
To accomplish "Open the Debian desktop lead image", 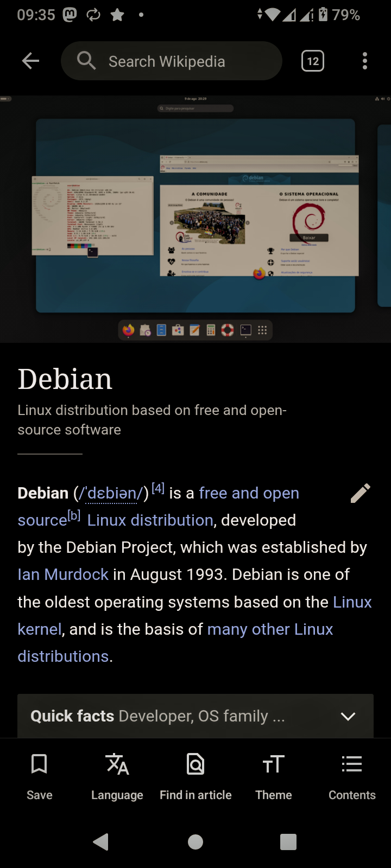I will coord(195,219).
